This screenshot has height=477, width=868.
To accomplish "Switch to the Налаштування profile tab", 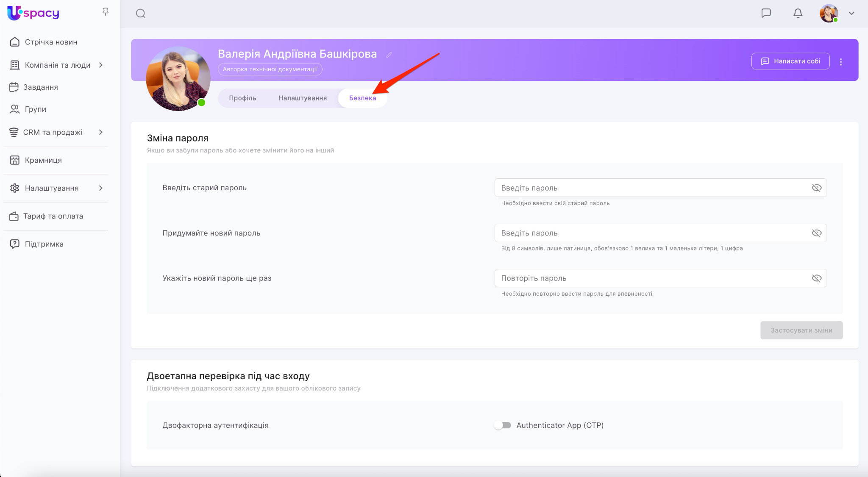I will click(303, 98).
